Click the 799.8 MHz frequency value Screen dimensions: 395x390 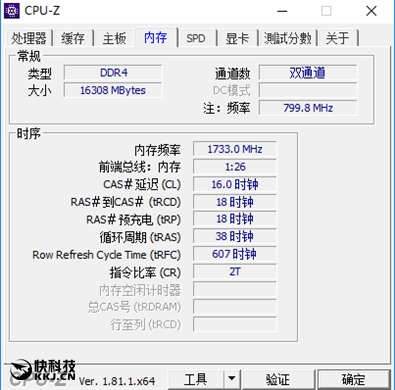[308, 108]
